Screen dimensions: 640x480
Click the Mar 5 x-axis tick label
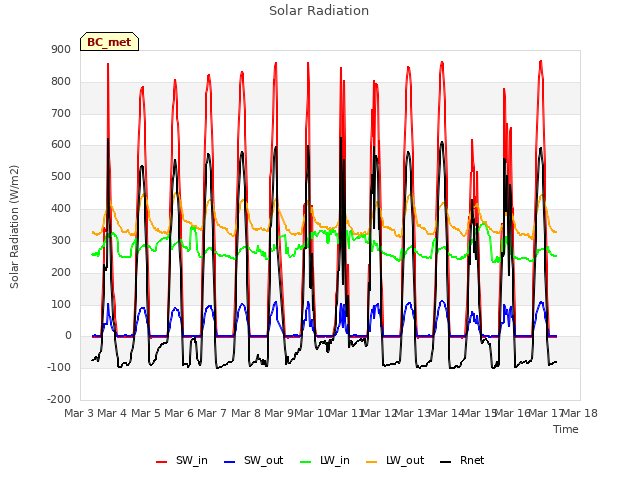click(146, 413)
